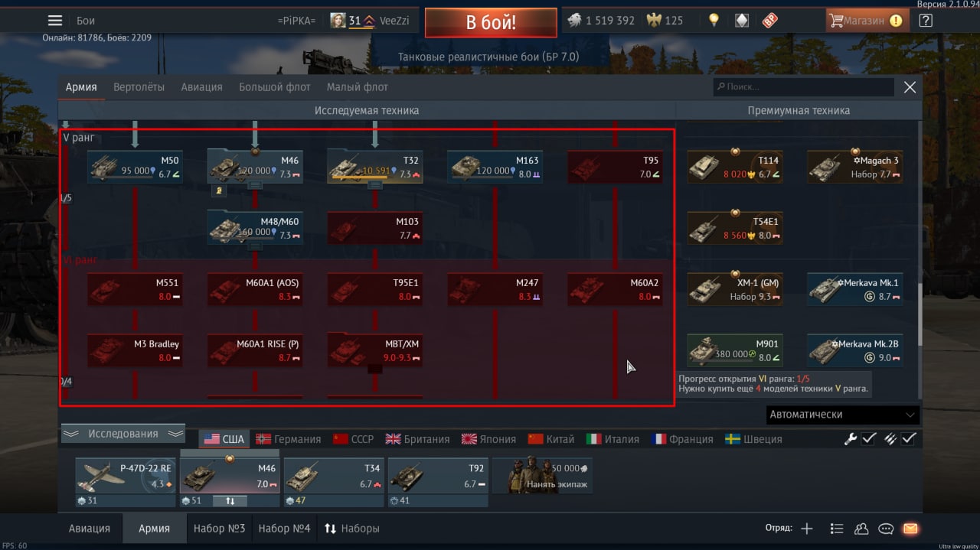Switch to the Авиация research tab
The width and height of the screenshot is (980, 550).
coord(201,87)
